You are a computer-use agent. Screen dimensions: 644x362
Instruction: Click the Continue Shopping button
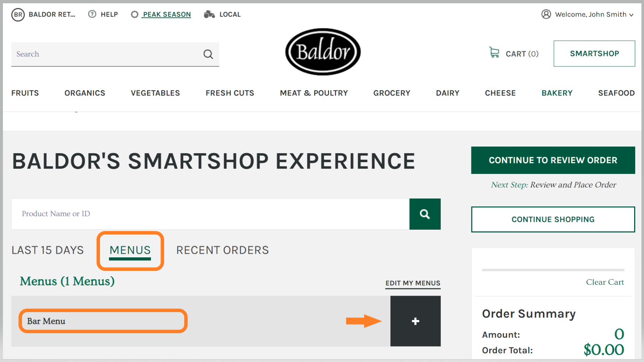pyautogui.click(x=553, y=219)
